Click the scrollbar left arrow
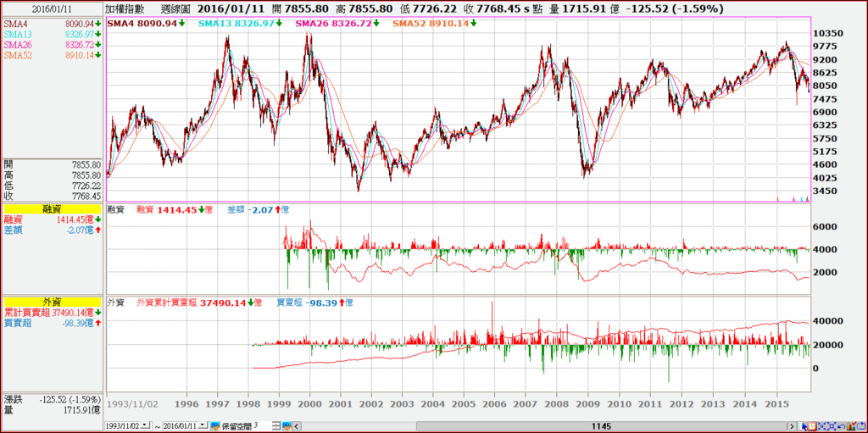 [x=296, y=426]
